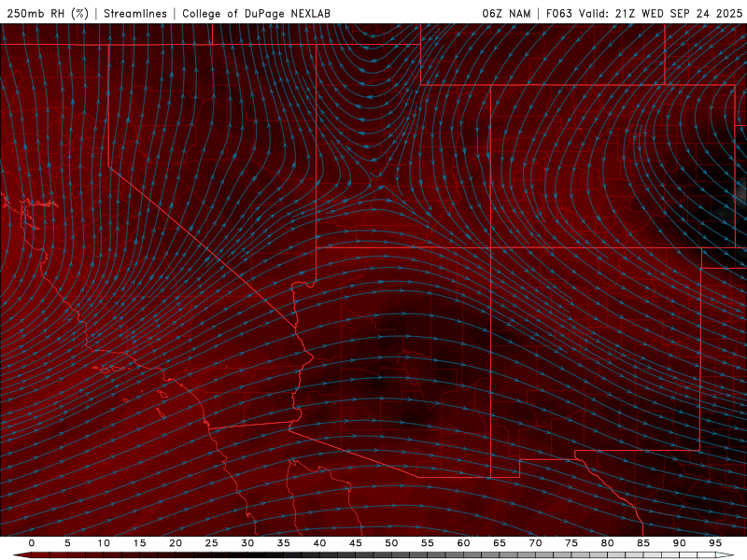Click the colorbar label '0'
This screenshot has height=560, width=747.
(32, 543)
